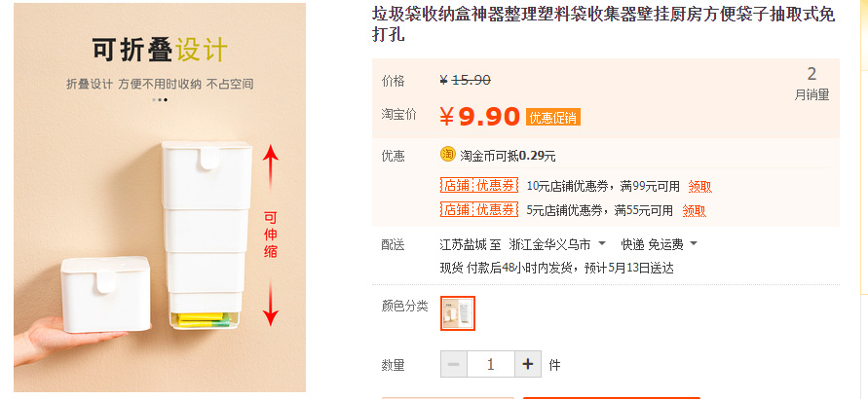The width and height of the screenshot is (868, 399).
Task: Increase quantity with the plus button
Action: (527, 364)
